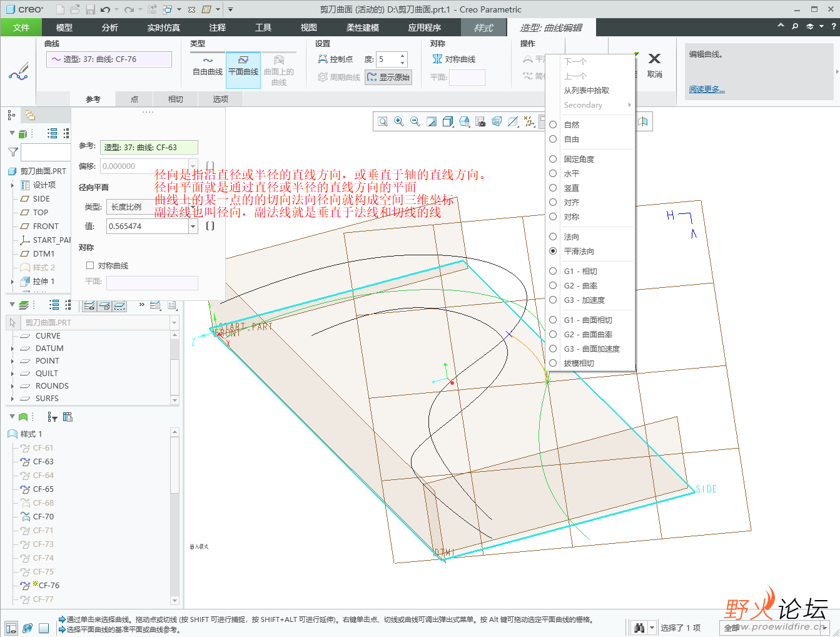Click the binoculars search icon in status bar
The height and width of the screenshot is (637, 840).
coord(639,628)
